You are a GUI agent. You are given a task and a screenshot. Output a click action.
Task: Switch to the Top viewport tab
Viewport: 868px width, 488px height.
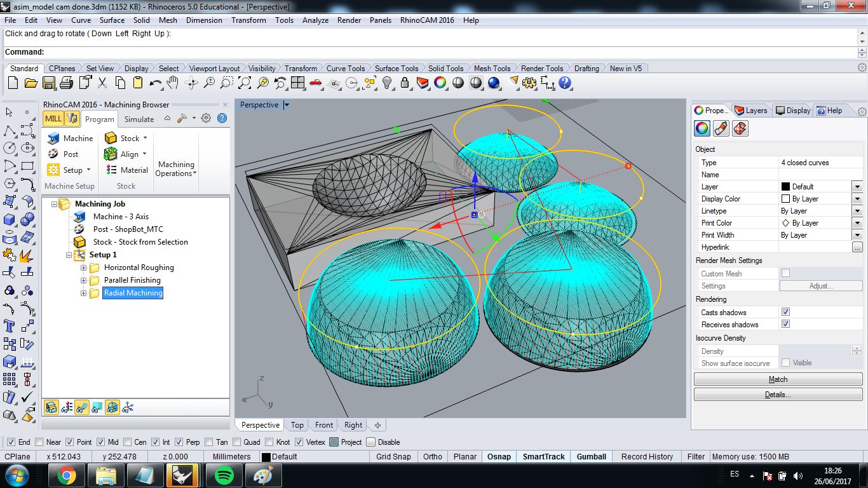click(x=297, y=425)
